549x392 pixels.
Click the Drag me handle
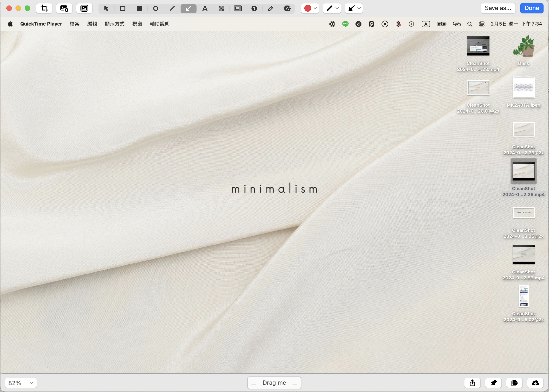(274, 383)
